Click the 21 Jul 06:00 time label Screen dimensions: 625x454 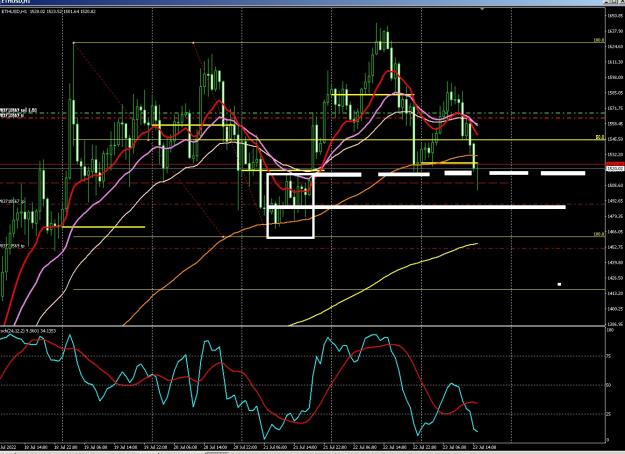click(275, 447)
